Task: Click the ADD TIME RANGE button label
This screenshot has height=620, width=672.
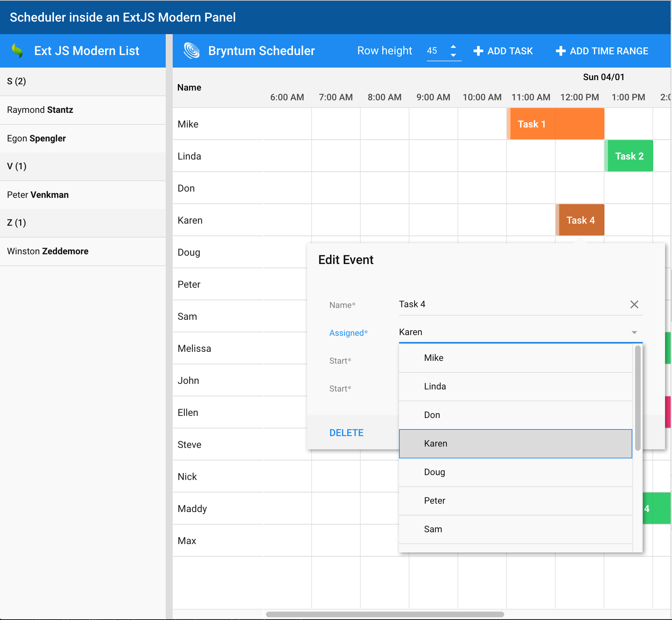Action: click(609, 51)
